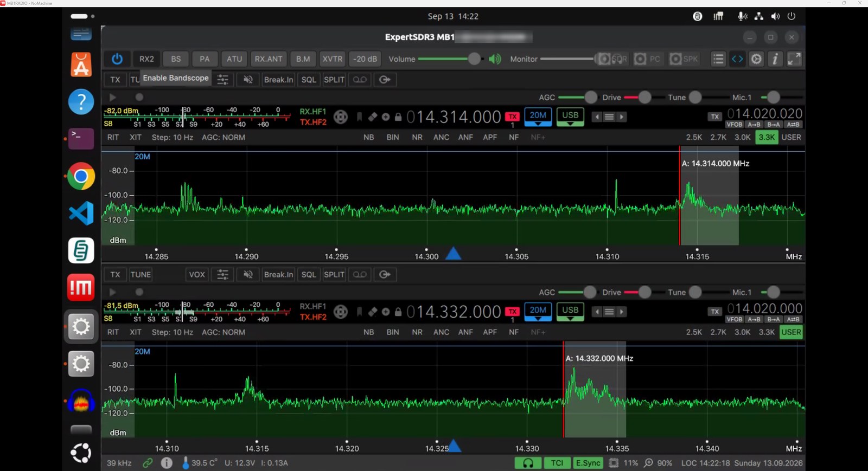Select the 2.7K filter in upper receiver
868x471 pixels.
point(718,137)
